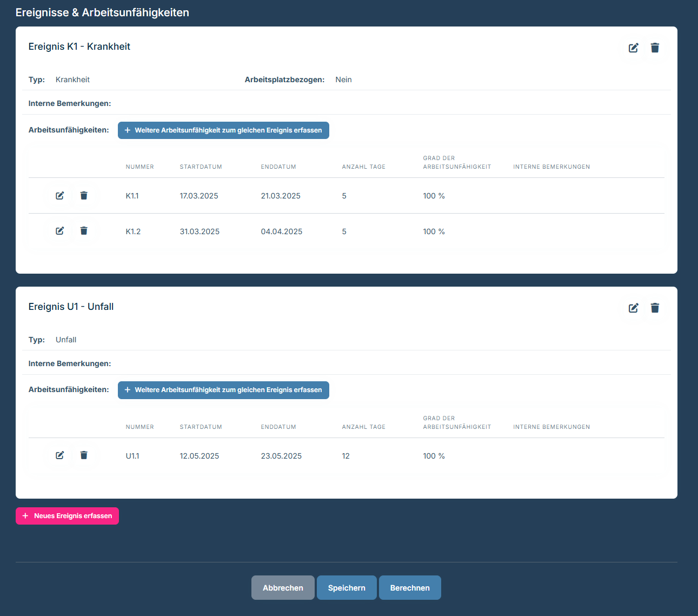Delete the Ereignis U1 Unfall event
The width and height of the screenshot is (698, 616).
pos(655,308)
